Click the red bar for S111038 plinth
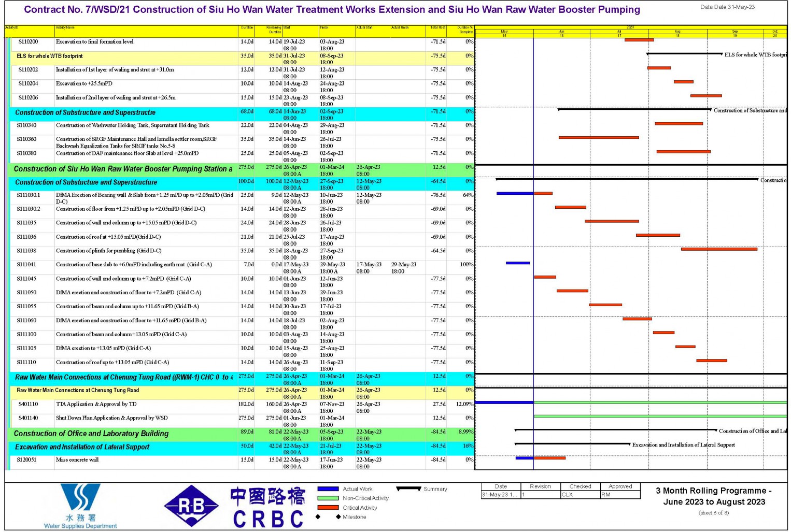The height and width of the screenshot is (532, 791). (719, 249)
